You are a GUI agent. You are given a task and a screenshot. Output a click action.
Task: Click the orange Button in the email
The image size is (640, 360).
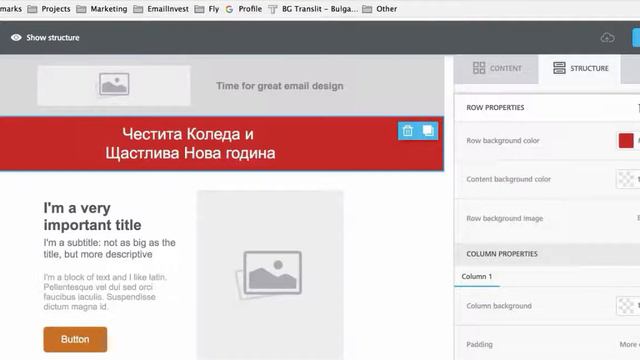coord(75,339)
